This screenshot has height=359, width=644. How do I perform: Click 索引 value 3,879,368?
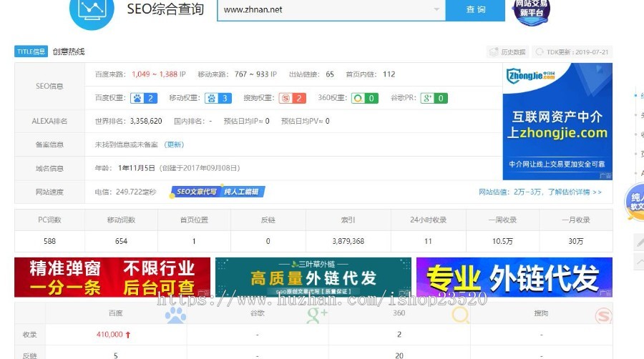[348, 241]
